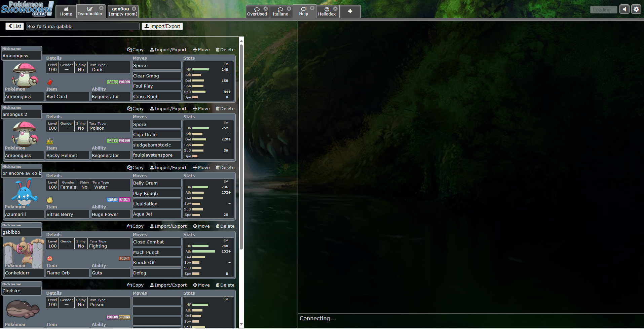
Task: Edit the Belly Drum move slot
Action: pos(157,183)
